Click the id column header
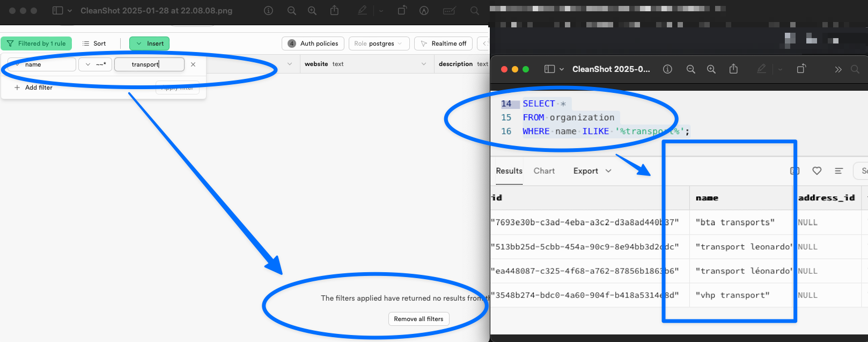 click(590, 198)
